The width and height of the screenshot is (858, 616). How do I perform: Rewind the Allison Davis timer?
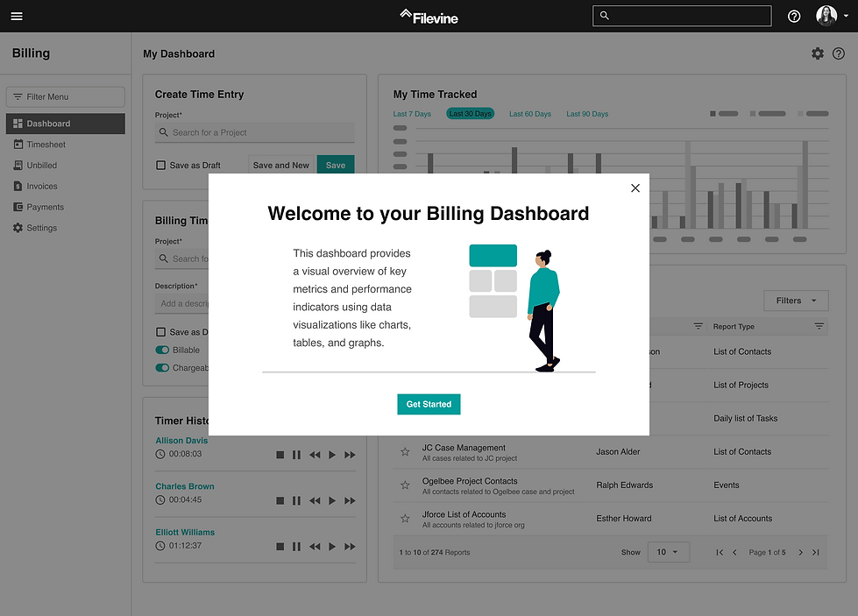click(x=315, y=455)
